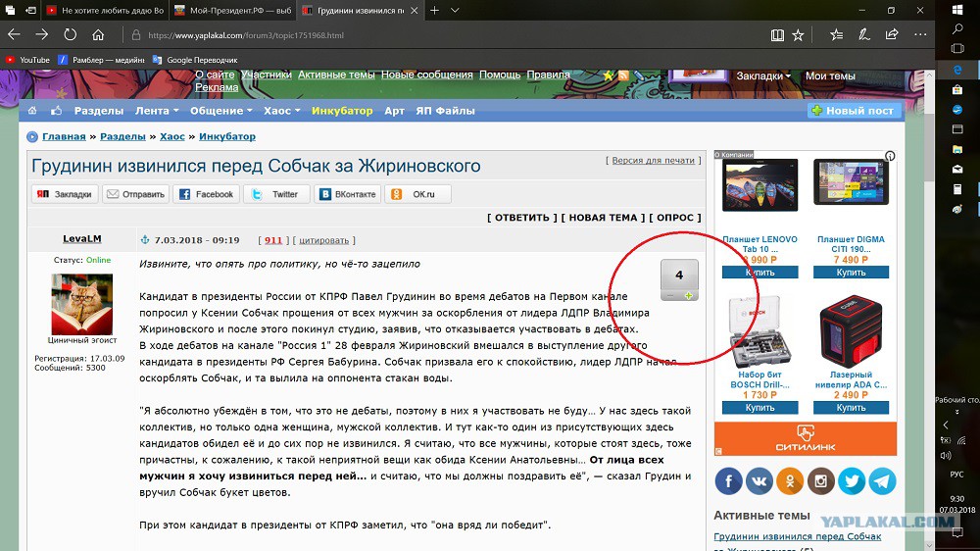The width and height of the screenshot is (980, 551).
Task: Upvote the post with the green plus
Action: [x=688, y=296]
